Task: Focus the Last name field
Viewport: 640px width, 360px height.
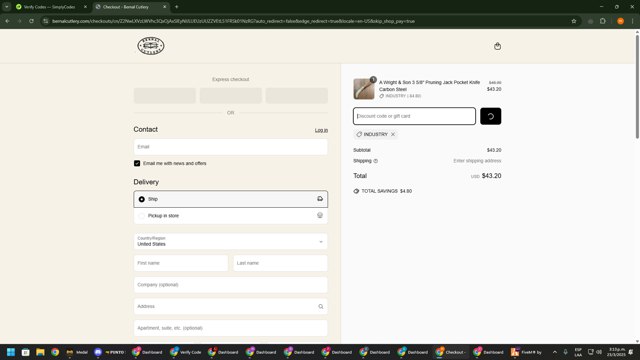Action: 280,263
